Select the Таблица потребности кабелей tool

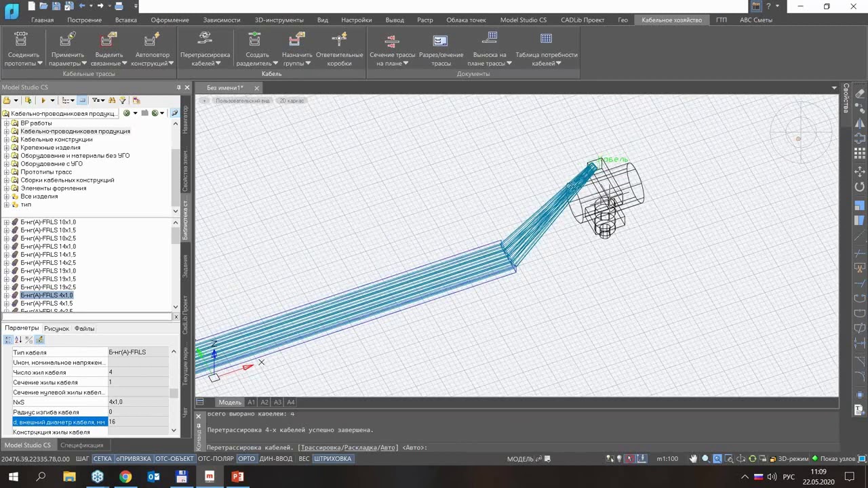[x=548, y=47]
